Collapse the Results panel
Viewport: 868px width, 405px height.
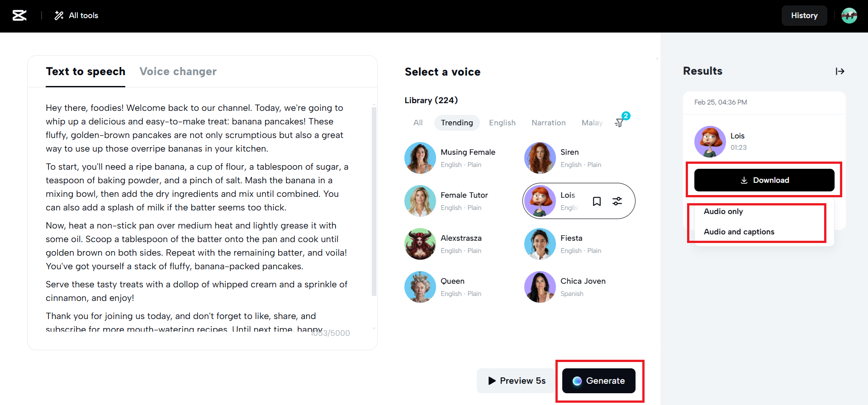tap(840, 71)
